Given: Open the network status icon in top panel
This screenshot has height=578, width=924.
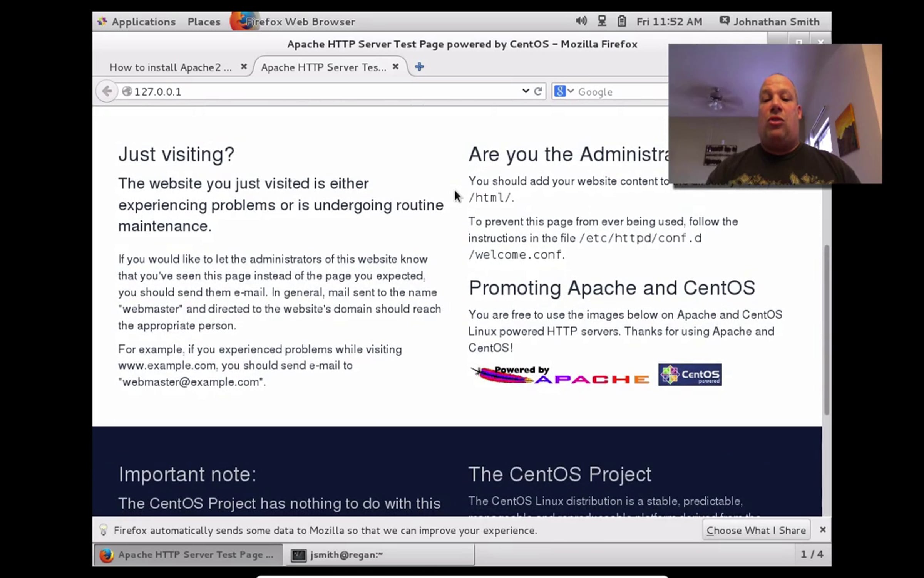Looking at the screenshot, I should (602, 21).
